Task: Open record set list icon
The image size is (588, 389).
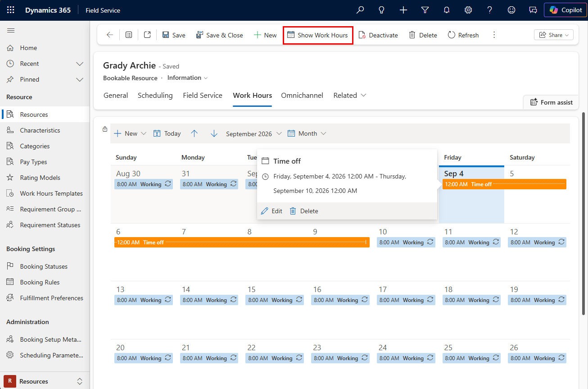Action: pyautogui.click(x=129, y=35)
